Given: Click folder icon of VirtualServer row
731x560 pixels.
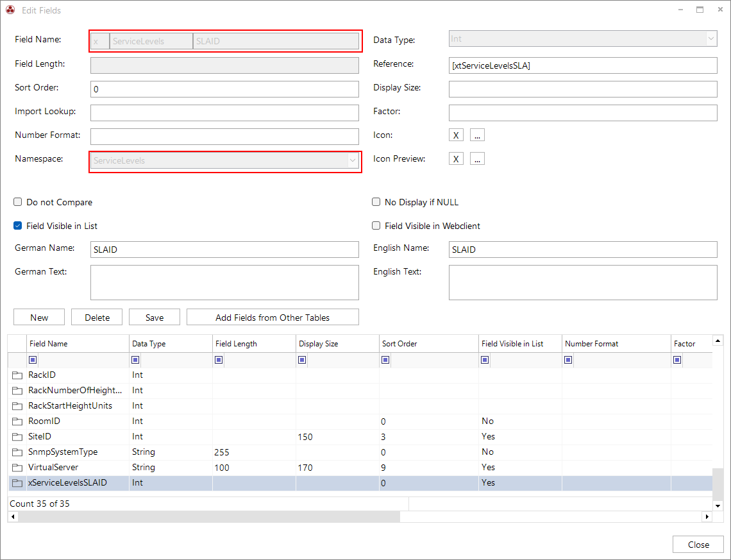Looking at the screenshot, I should [x=17, y=467].
